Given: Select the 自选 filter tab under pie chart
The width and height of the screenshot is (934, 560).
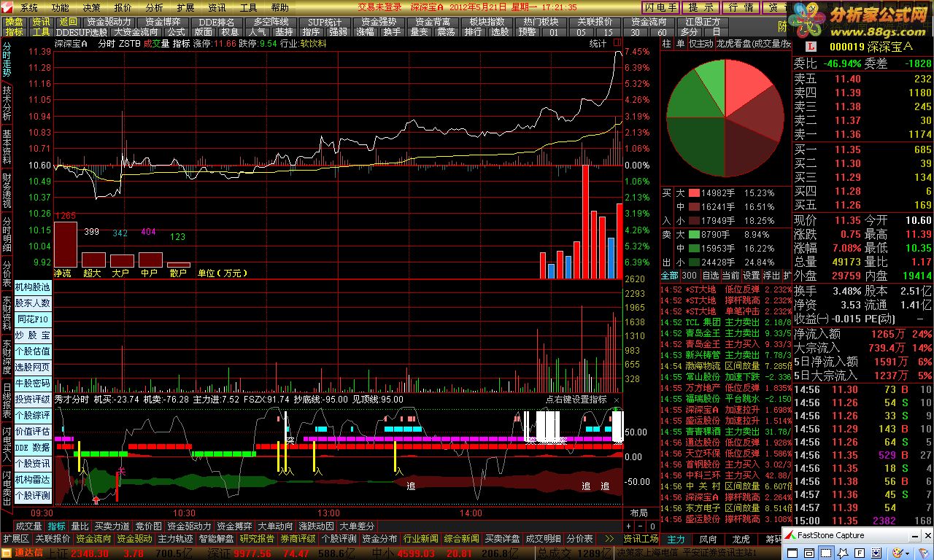Looking at the screenshot, I should 710,276.
